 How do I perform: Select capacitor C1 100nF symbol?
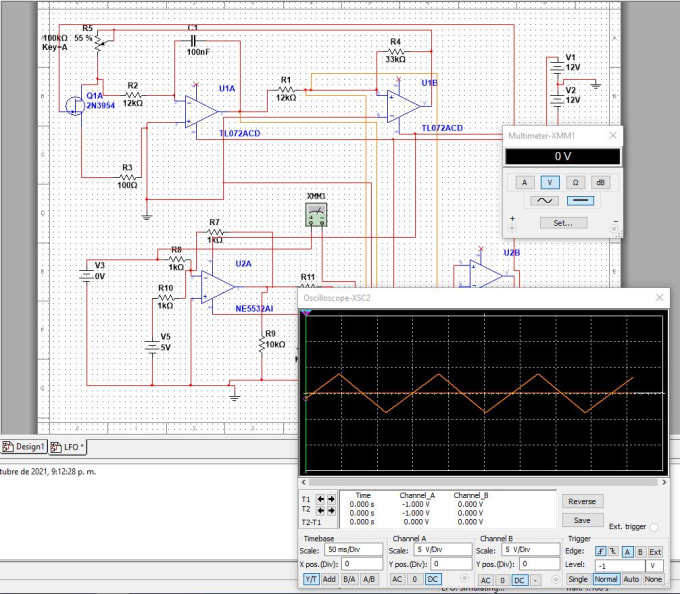[193, 41]
